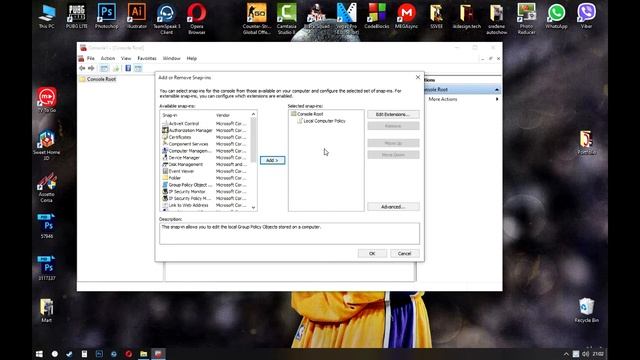This screenshot has width=640, height=360.
Task: Open Vegas Pro desktop shortcut
Action: [347, 19]
